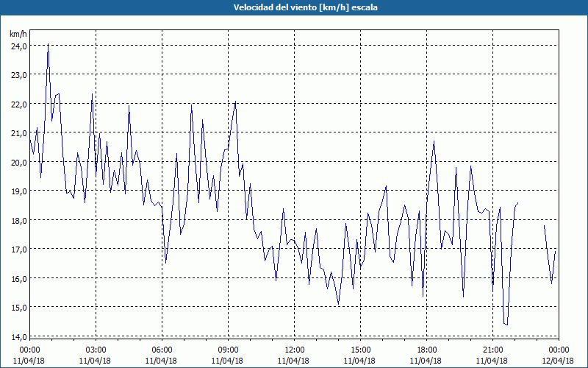Click the 23,0 y-axis label
This screenshot has height=368, width=588.
[x=18, y=75]
